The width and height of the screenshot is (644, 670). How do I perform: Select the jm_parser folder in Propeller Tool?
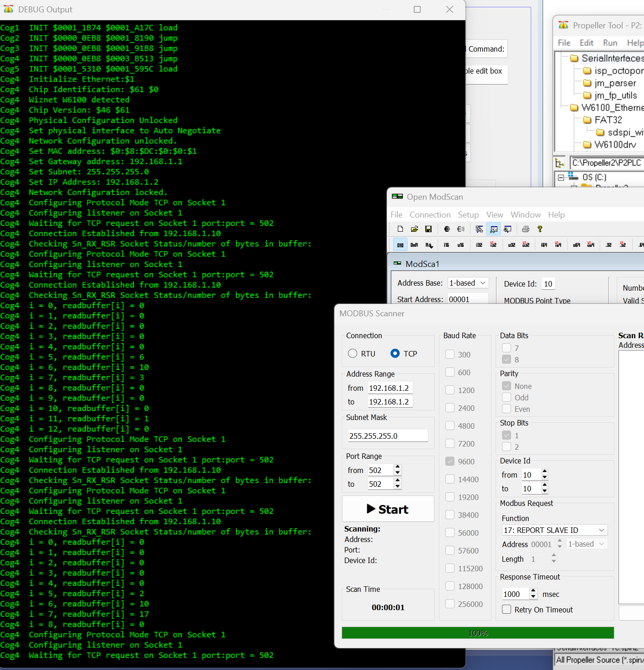[x=615, y=83]
